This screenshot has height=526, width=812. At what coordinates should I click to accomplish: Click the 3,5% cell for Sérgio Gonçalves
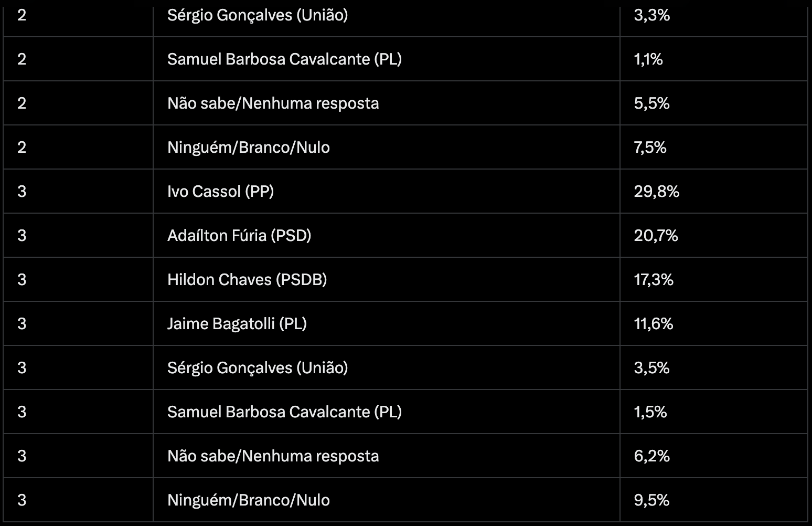651,367
